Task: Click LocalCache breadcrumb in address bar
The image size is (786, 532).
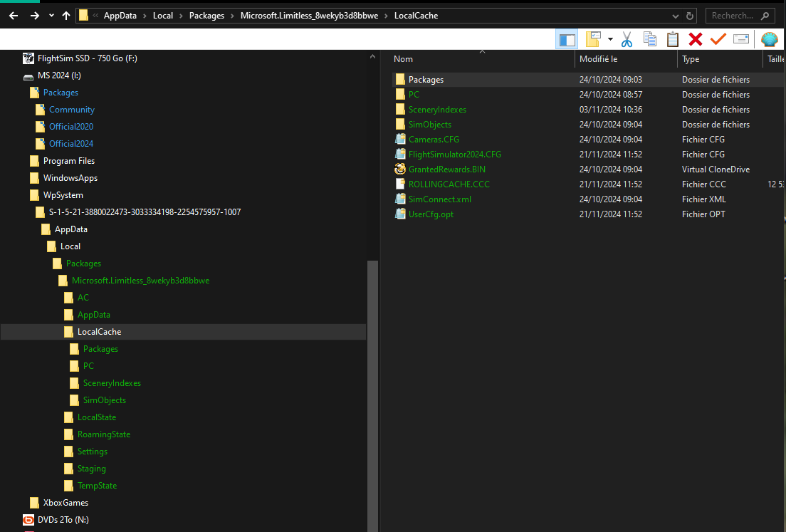Action: point(416,16)
